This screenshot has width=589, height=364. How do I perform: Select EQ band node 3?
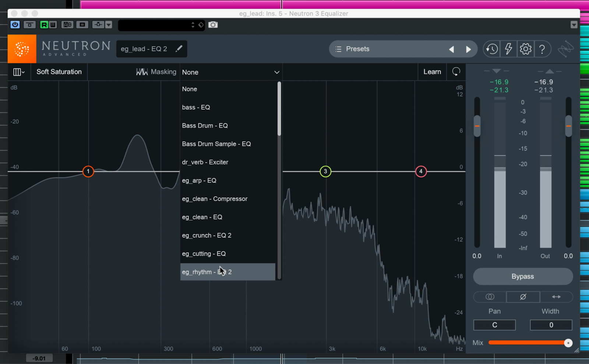pyautogui.click(x=325, y=172)
